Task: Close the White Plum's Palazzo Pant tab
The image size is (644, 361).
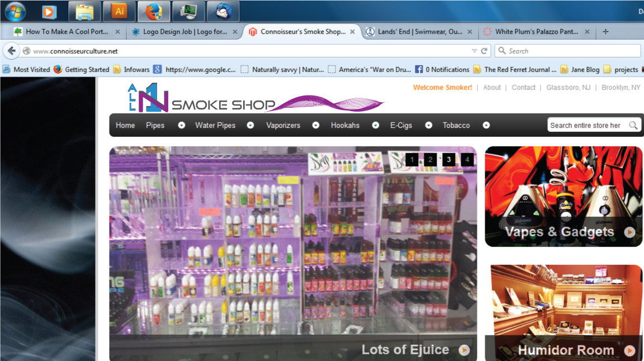Action: (x=587, y=32)
